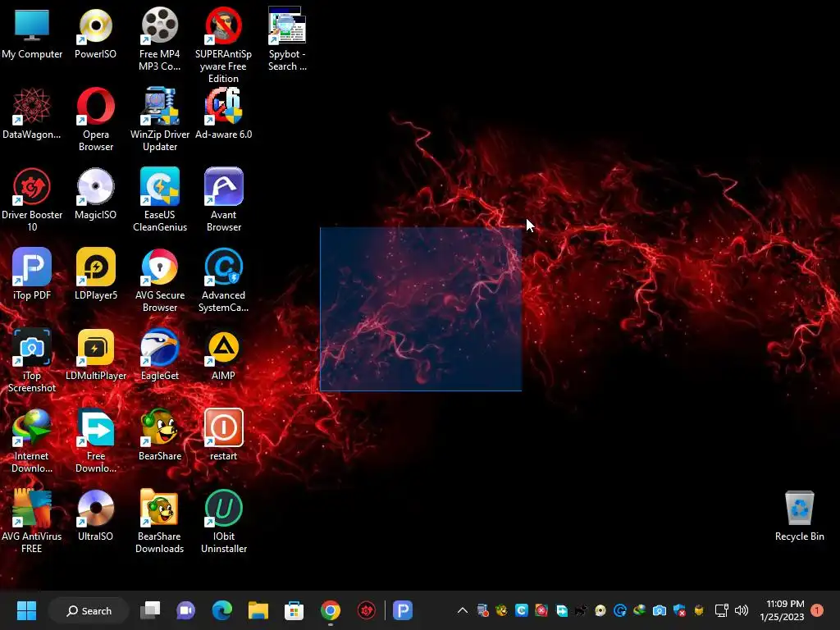Click Advanced SystemCare tray icon
The image size is (840, 630).
620,610
